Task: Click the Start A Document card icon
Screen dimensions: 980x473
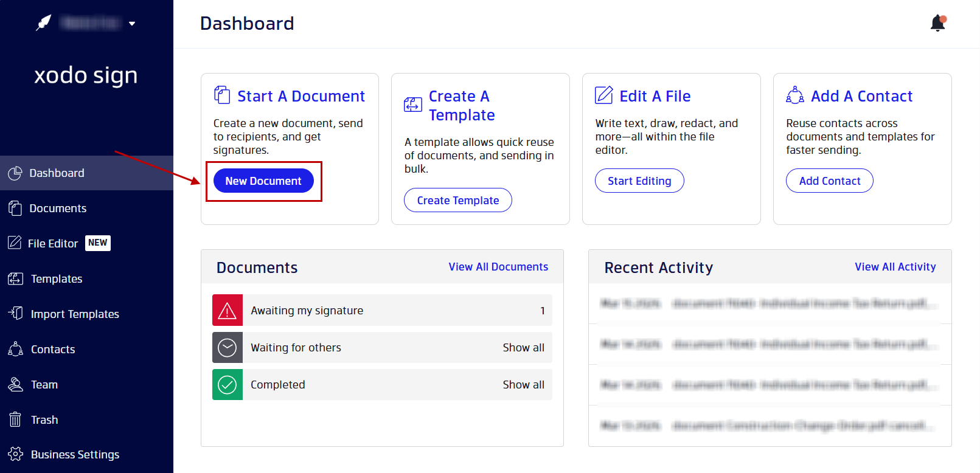Action: tap(222, 95)
